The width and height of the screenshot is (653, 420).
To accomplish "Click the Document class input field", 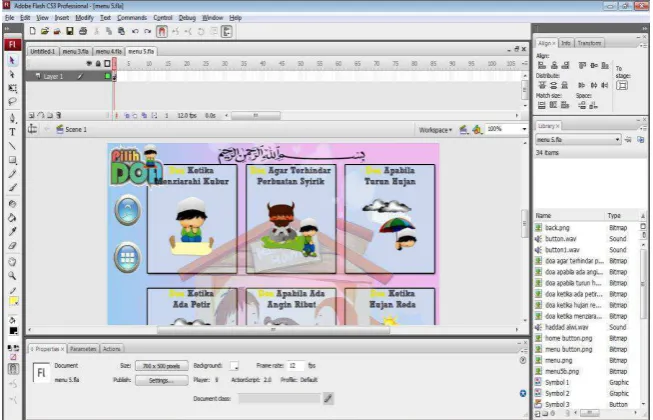I will pos(279,399).
